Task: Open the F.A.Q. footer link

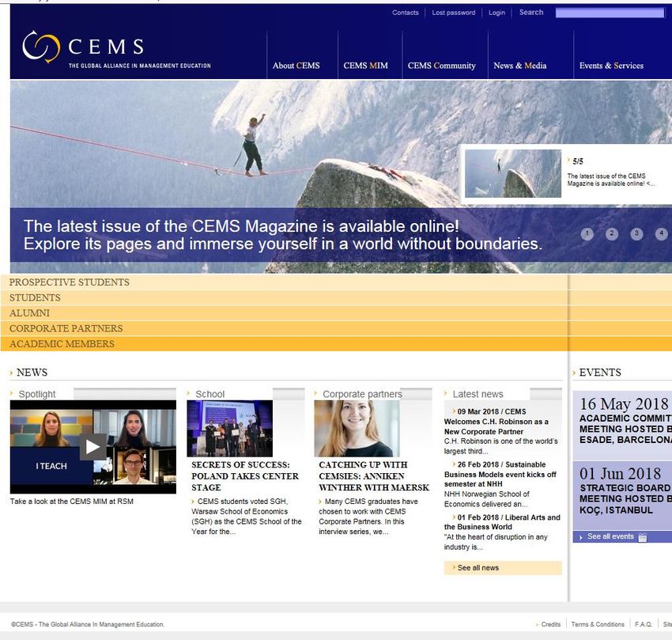Action: (644, 624)
